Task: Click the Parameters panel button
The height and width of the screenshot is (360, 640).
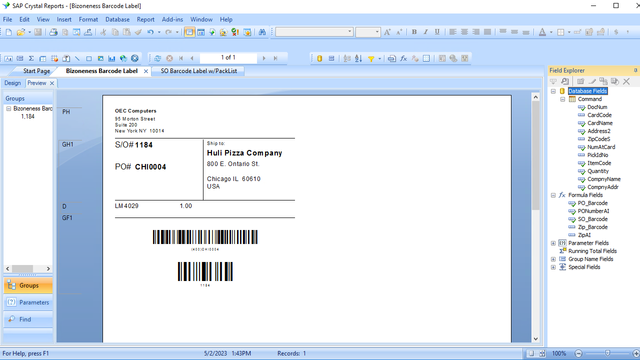Action: click(28, 302)
